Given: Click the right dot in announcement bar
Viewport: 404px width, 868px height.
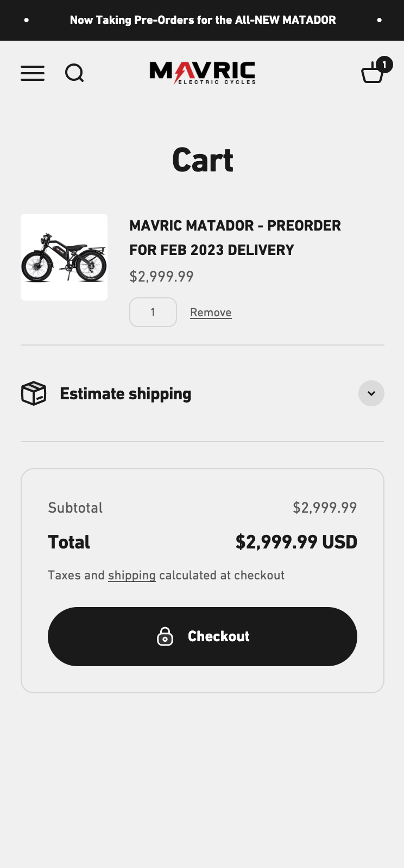Looking at the screenshot, I should 379,20.
